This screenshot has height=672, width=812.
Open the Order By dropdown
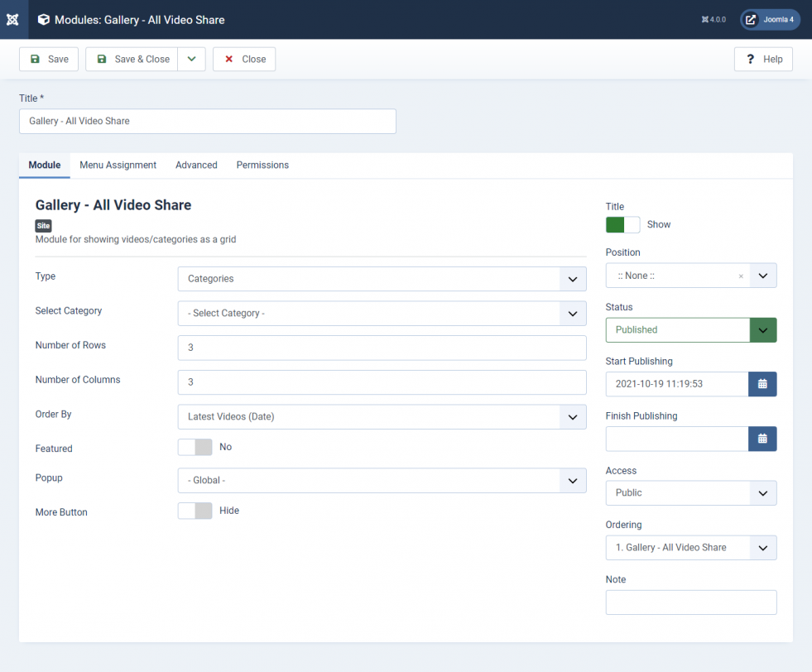382,417
